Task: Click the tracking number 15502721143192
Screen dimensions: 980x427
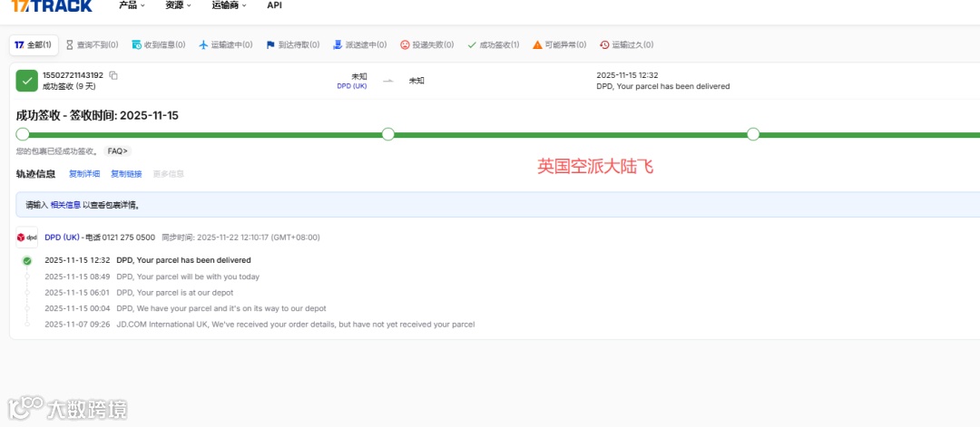Action: [73, 75]
